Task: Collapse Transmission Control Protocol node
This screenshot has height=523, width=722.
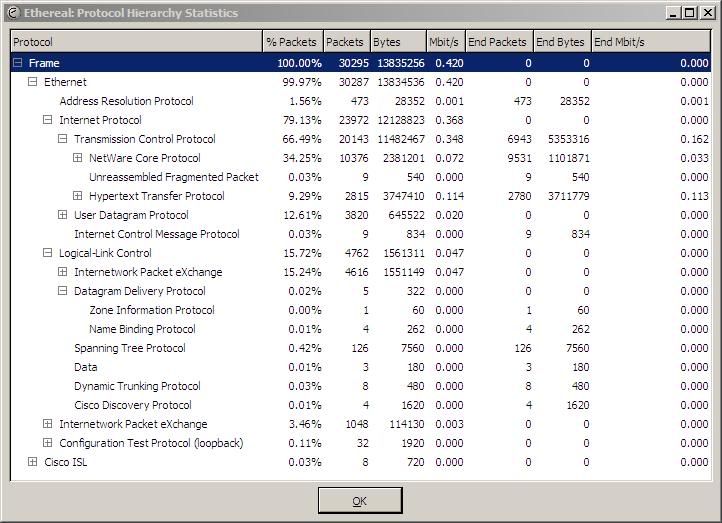Action: pos(63,139)
